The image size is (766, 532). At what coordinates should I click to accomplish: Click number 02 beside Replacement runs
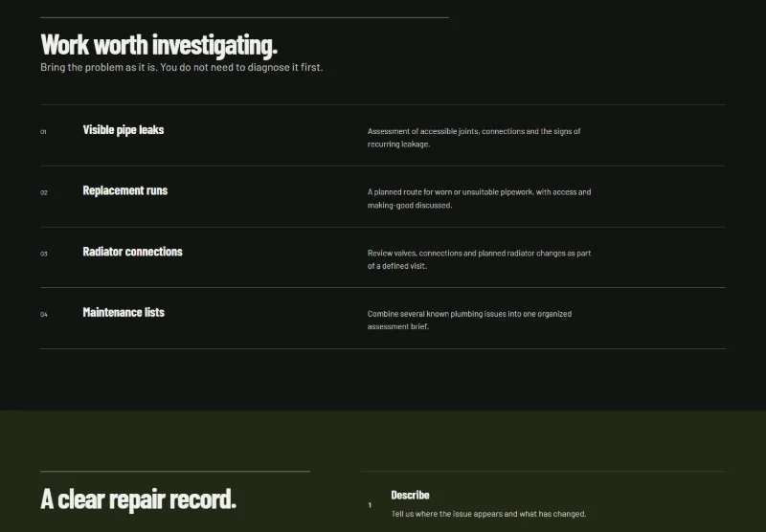[x=44, y=192]
